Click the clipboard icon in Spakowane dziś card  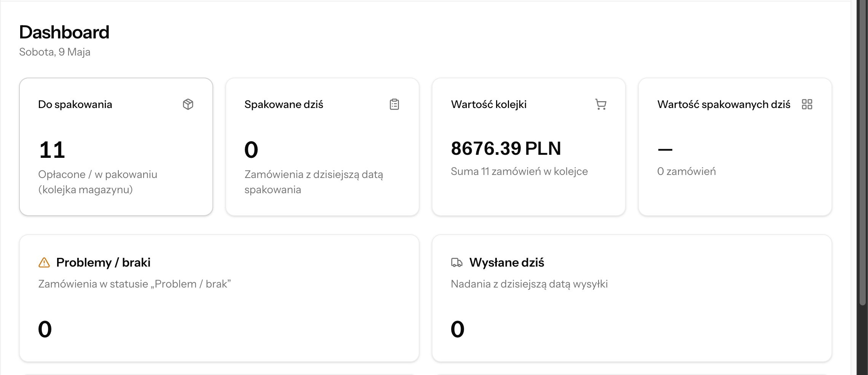[394, 104]
